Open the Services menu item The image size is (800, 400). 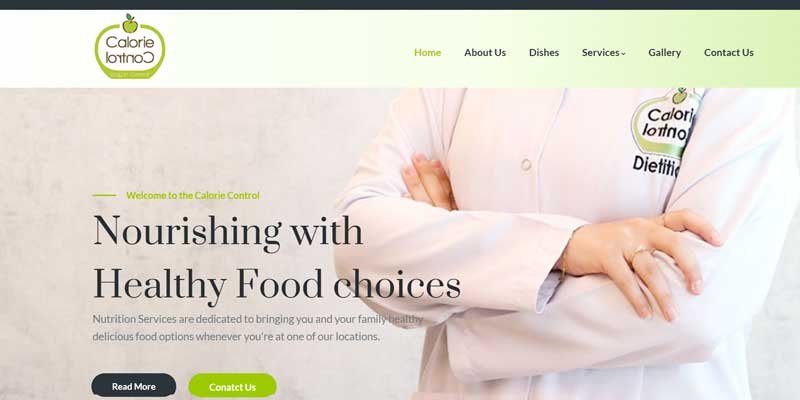point(601,53)
